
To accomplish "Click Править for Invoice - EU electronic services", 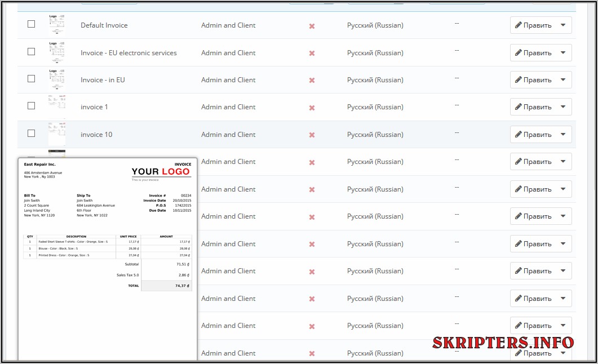I will point(533,52).
